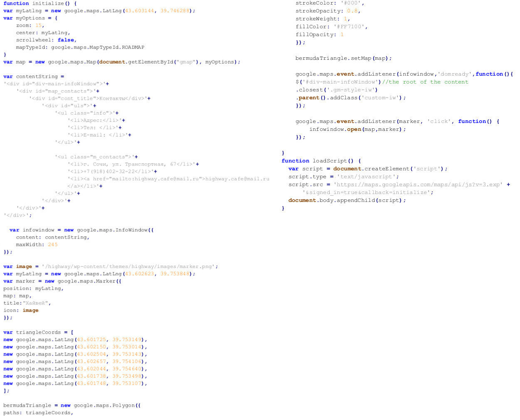Click the 'scrollwheel: false,' line
This screenshot has width=520, height=420.
(47, 40)
